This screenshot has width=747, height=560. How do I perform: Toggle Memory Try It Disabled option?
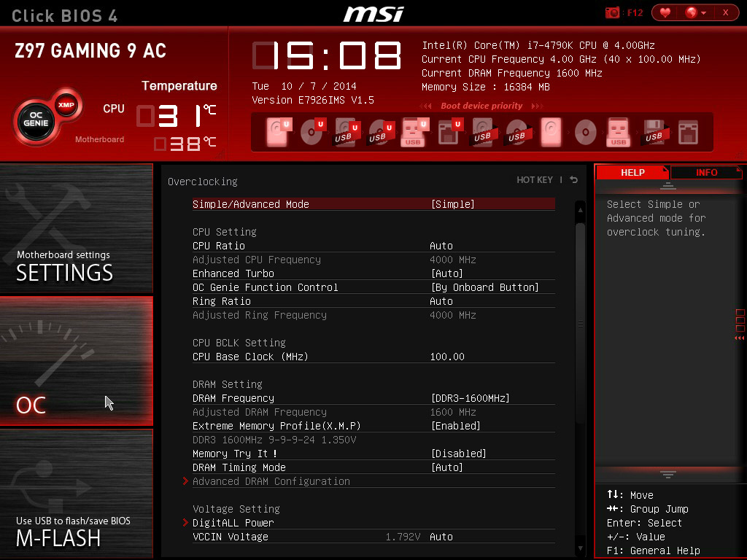tap(459, 454)
